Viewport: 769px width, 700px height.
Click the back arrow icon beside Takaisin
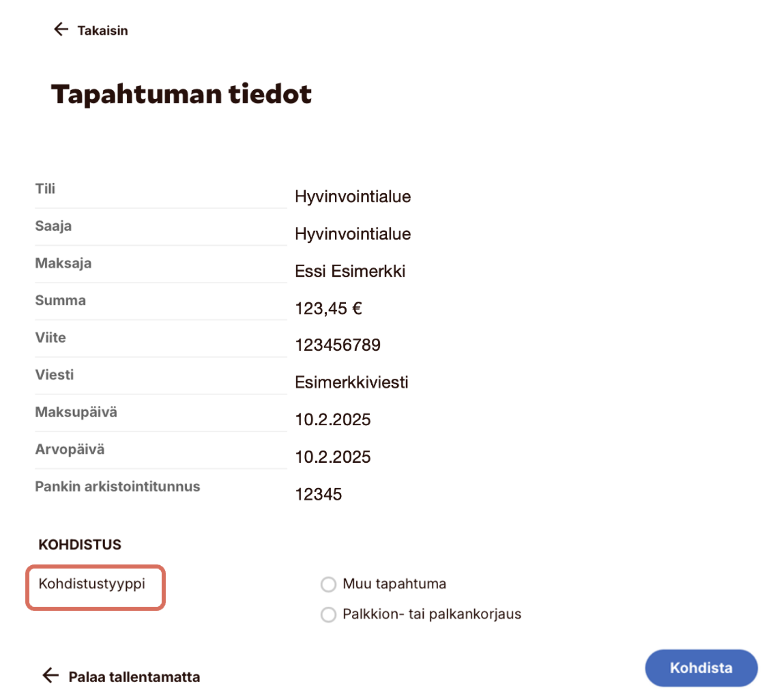61,29
